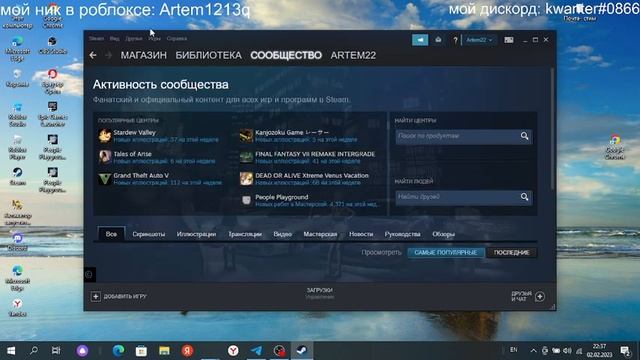Screen dimensions: 640x360
Task: Click the question mark help icon
Action: 456,40
